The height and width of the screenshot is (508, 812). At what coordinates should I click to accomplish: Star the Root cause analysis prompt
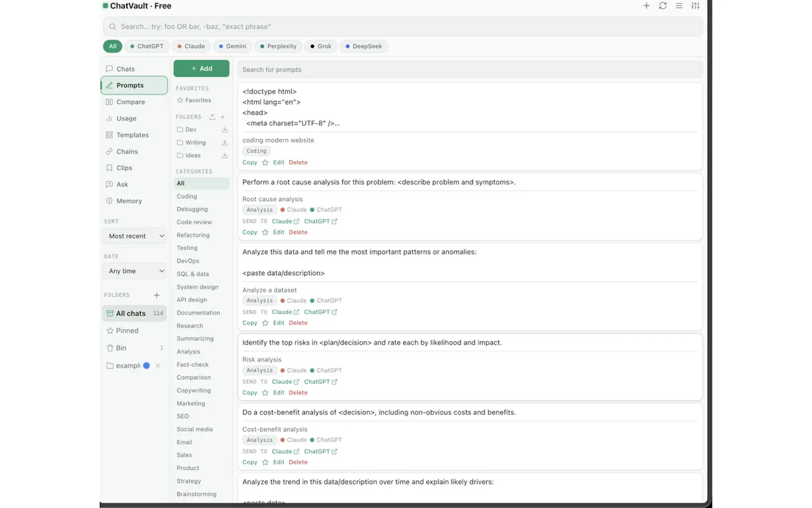pos(265,232)
